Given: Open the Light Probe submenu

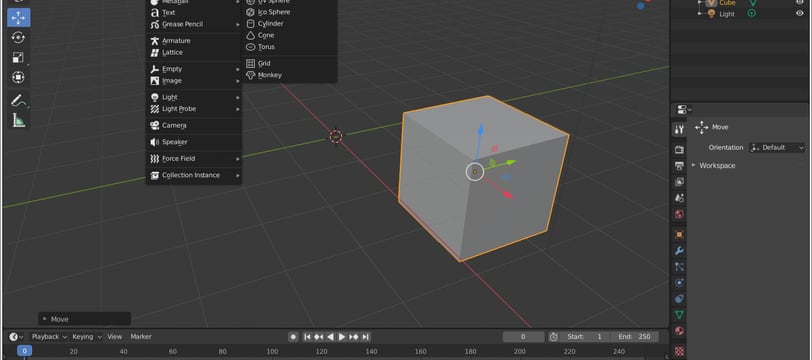Looking at the screenshot, I should click(194, 109).
